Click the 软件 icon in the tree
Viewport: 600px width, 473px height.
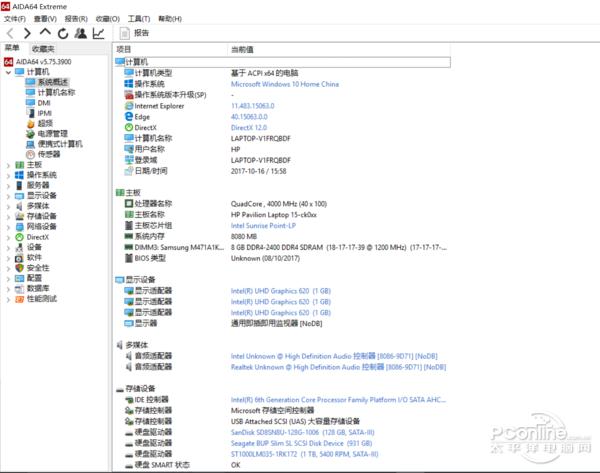(x=19, y=258)
